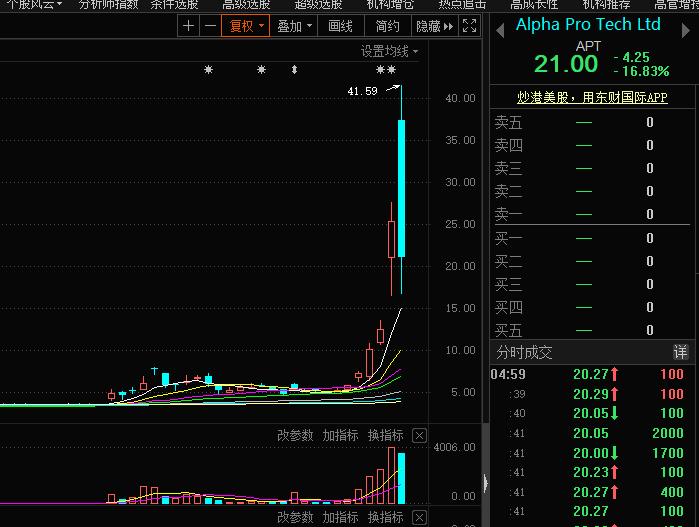Viewport: 699px width, 527px height.
Task: Select the 画线 drawing tool
Action: (x=340, y=26)
